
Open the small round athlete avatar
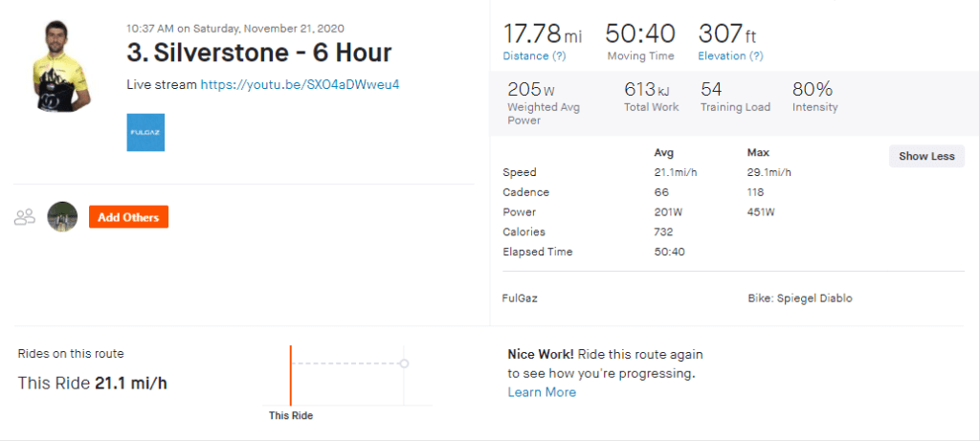pyautogui.click(x=62, y=217)
